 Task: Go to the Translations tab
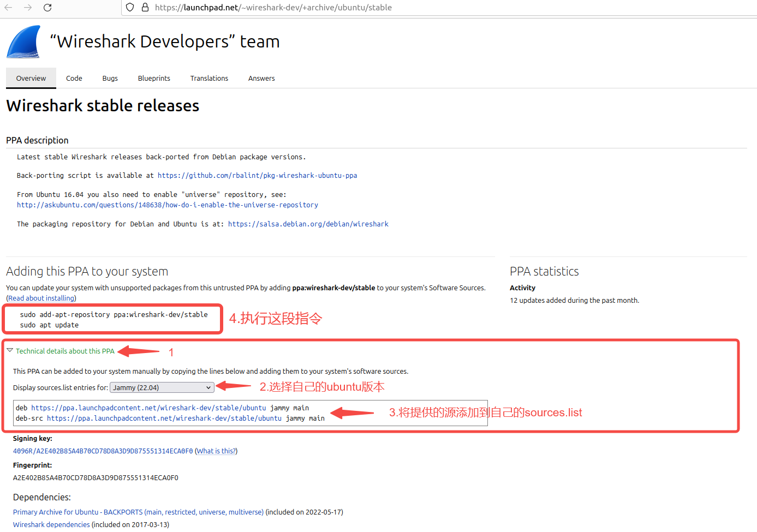[x=209, y=78]
